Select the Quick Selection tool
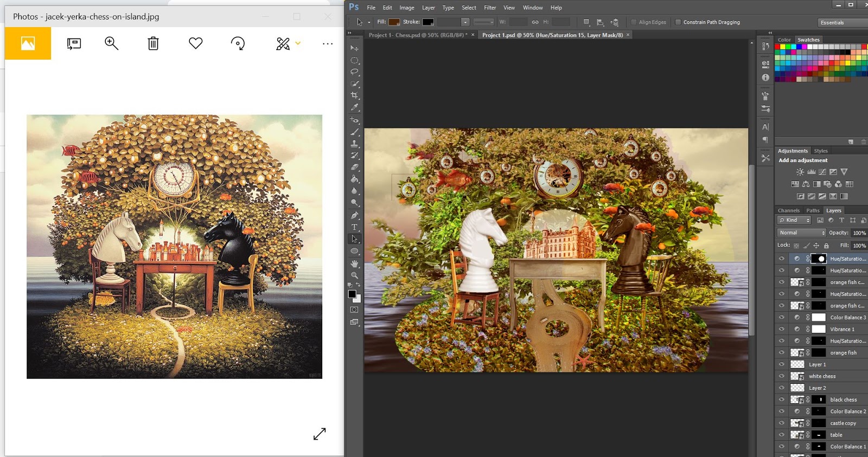The width and height of the screenshot is (868, 457). point(355,83)
